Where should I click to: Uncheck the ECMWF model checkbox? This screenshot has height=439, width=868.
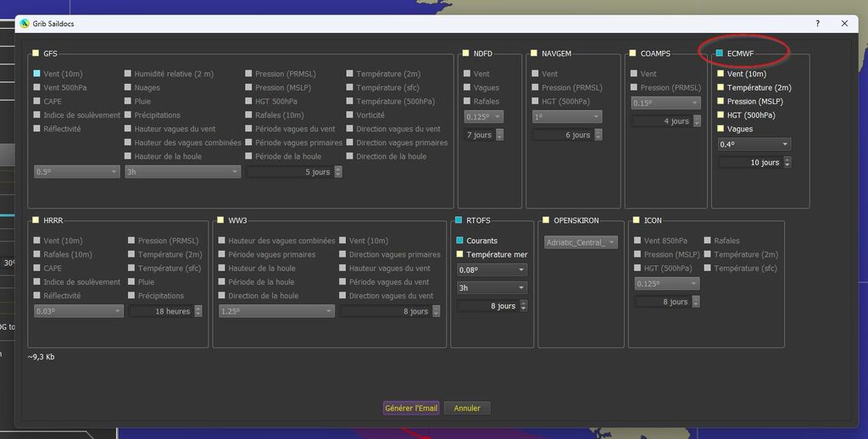click(x=719, y=53)
